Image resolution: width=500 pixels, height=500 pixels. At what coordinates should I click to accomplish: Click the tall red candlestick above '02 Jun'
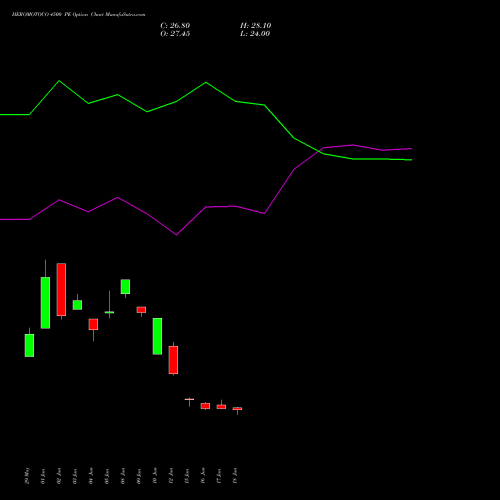(61, 289)
